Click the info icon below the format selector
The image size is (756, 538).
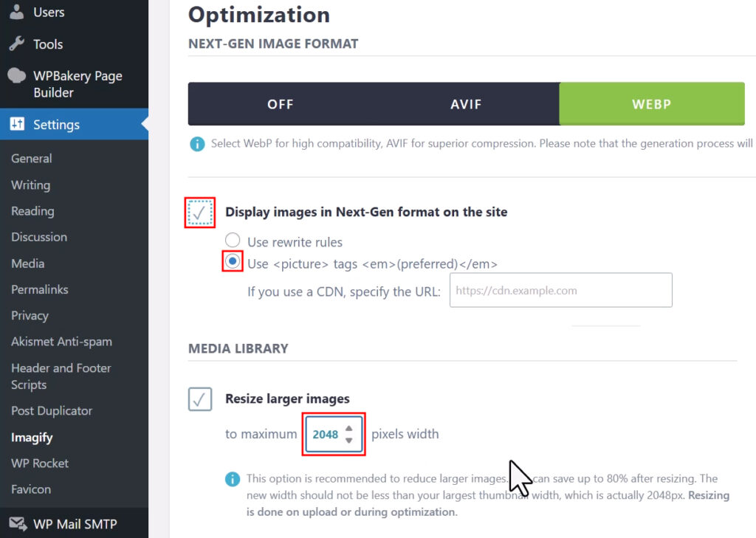coord(196,144)
